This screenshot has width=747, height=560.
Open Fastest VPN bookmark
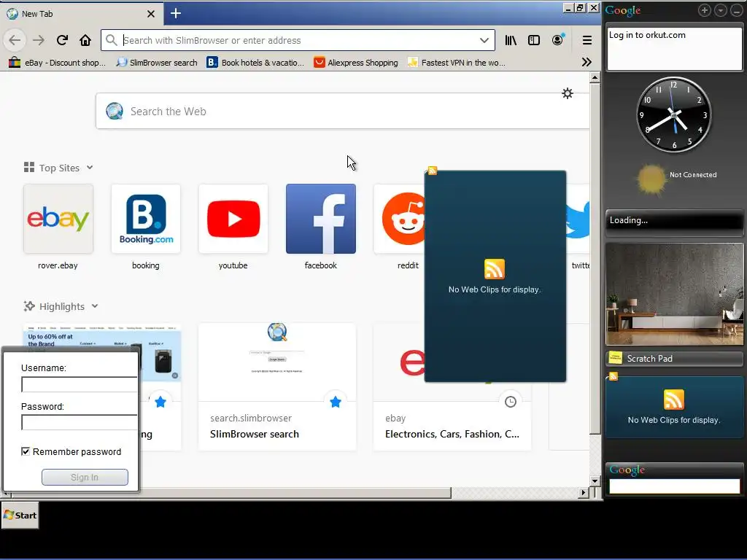coord(457,63)
